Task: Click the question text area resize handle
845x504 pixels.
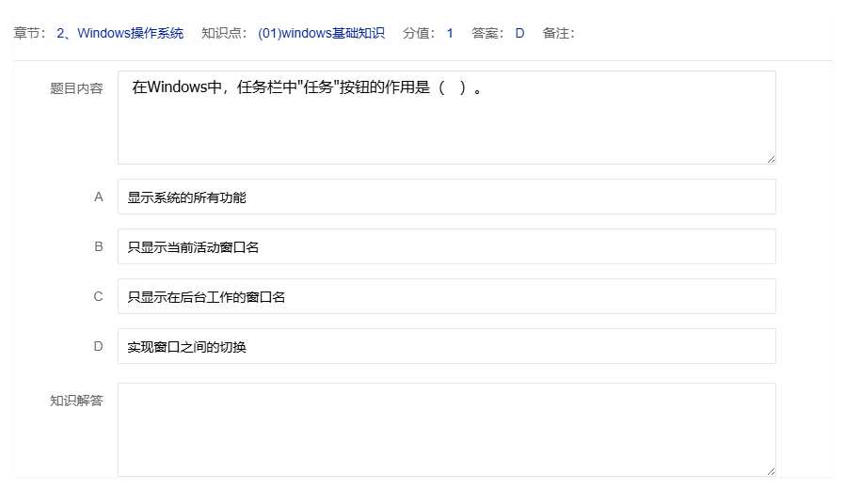Action: pyautogui.click(x=771, y=159)
